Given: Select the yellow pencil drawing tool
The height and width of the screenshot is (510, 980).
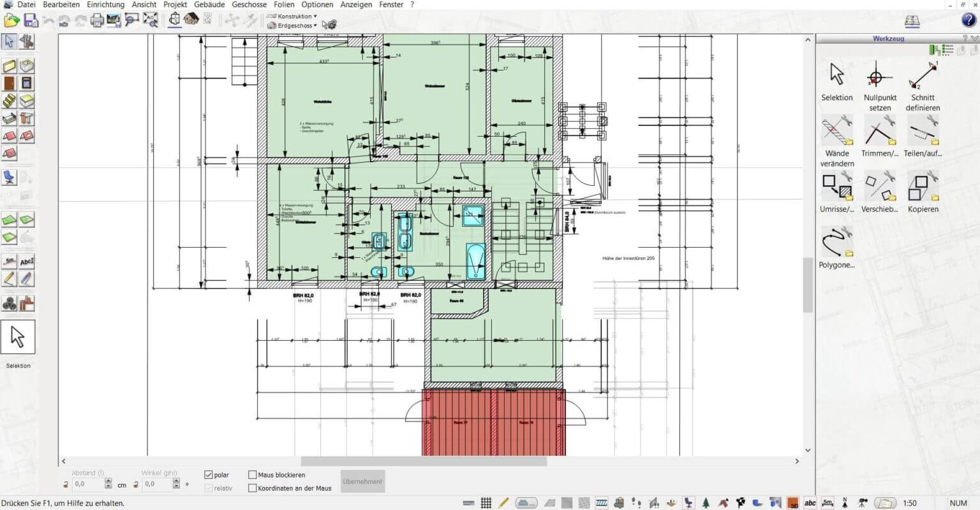Looking at the screenshot, I should point(9,278).
